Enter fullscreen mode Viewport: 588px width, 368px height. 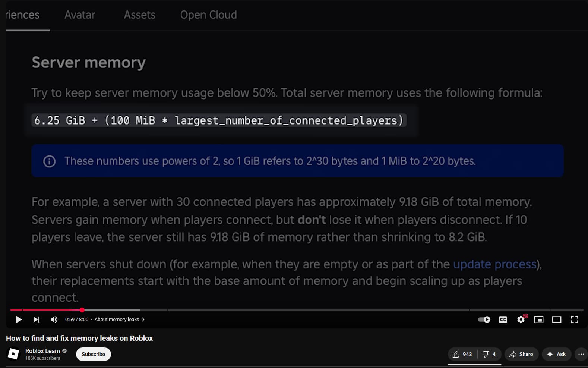574,319
